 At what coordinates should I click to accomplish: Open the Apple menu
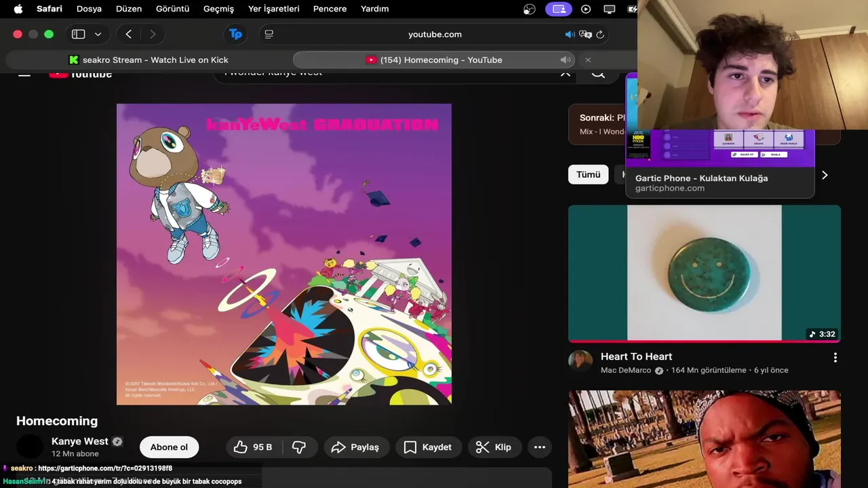pos(18,9)
